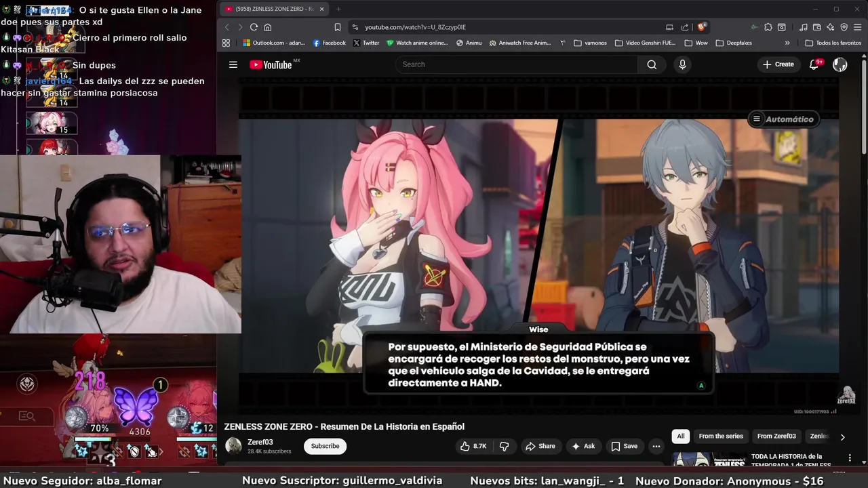The width and height of the screenshot is (868, 488).
Task: Open the Todos los favoritos folder
Action: [833, 43]
